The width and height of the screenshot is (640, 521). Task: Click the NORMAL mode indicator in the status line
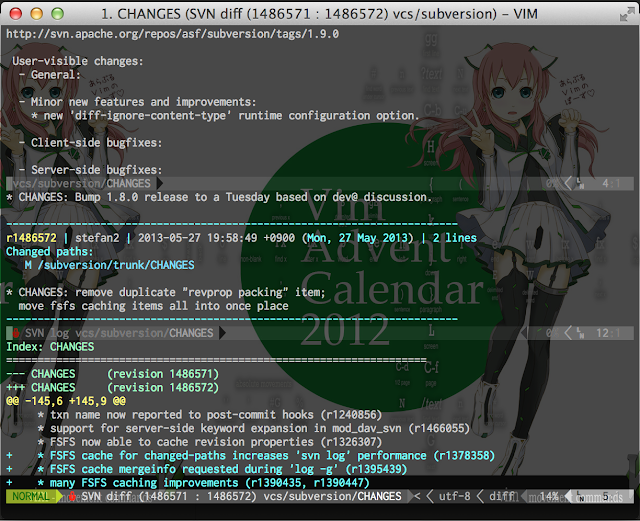[31, 497]
